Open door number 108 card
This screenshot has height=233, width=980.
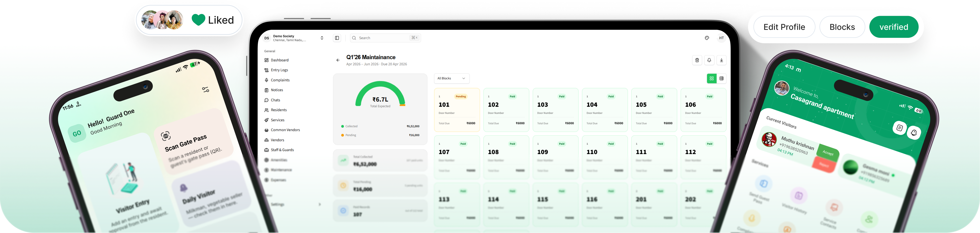(x=506, y=157)
